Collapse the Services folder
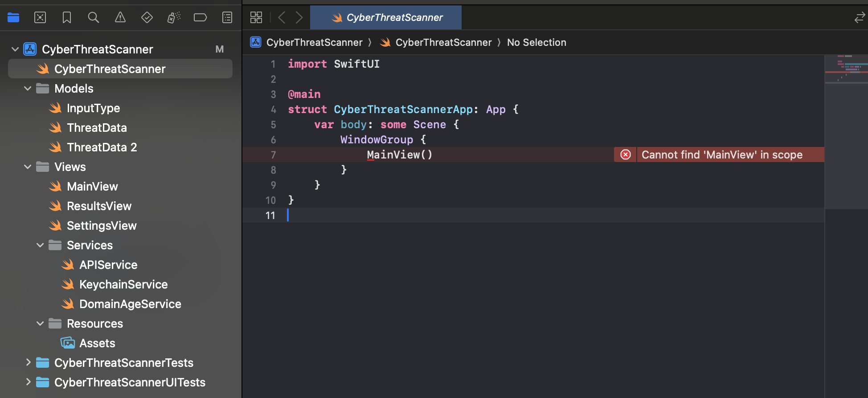Viewport: 868px width, 398px height. (40, 245)
